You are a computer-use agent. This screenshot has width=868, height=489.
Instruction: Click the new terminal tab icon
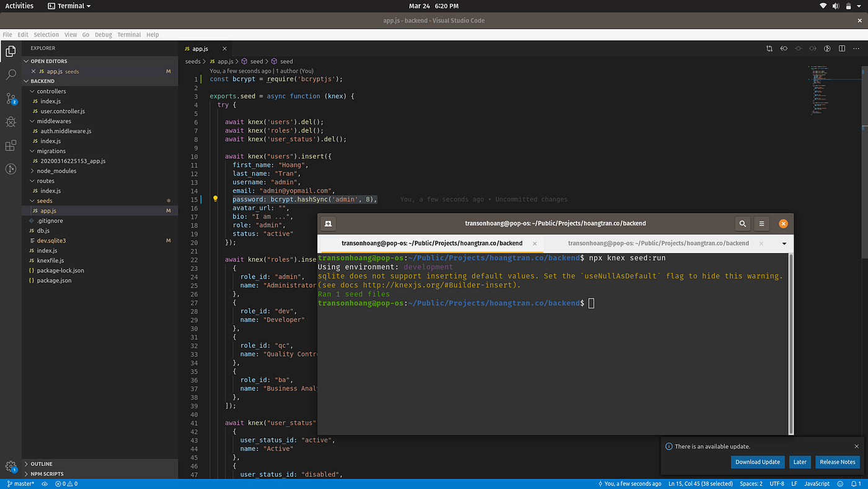328,223
